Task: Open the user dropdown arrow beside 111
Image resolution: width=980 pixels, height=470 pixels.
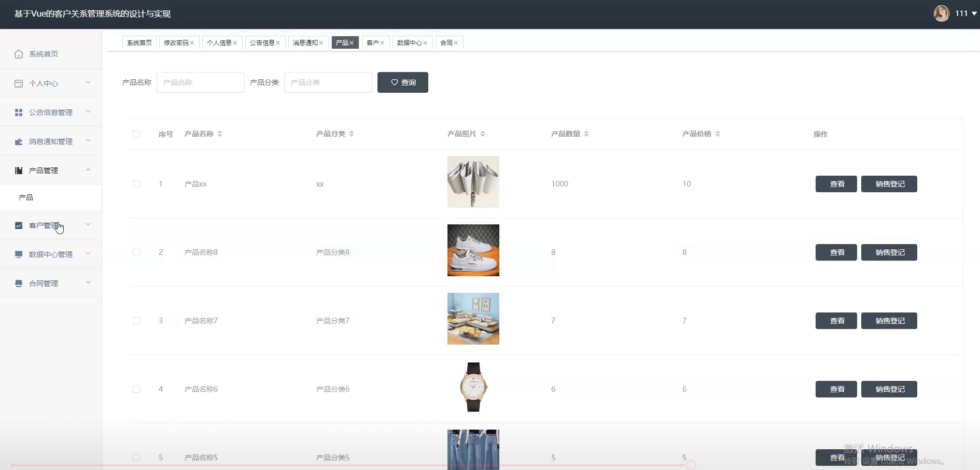Action: 974,14
